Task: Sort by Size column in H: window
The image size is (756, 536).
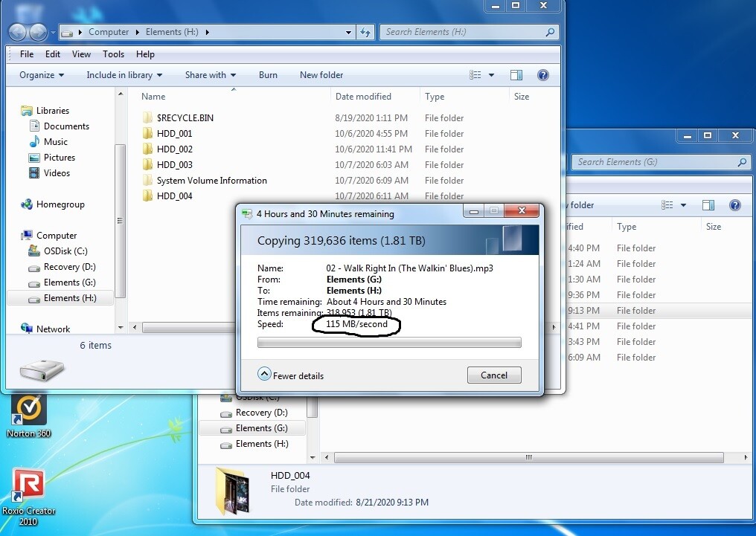Action: tap(521, 97)
